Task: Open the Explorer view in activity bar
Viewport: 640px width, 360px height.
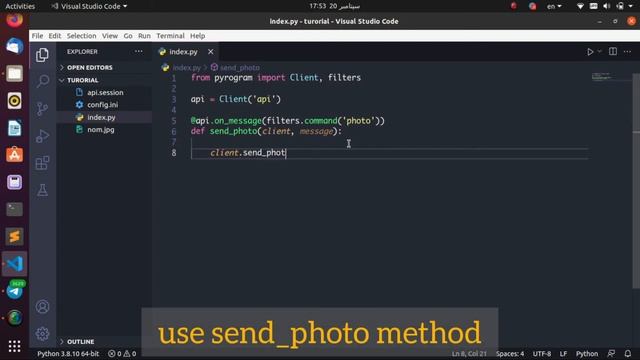Action: (x=42, y=55)
